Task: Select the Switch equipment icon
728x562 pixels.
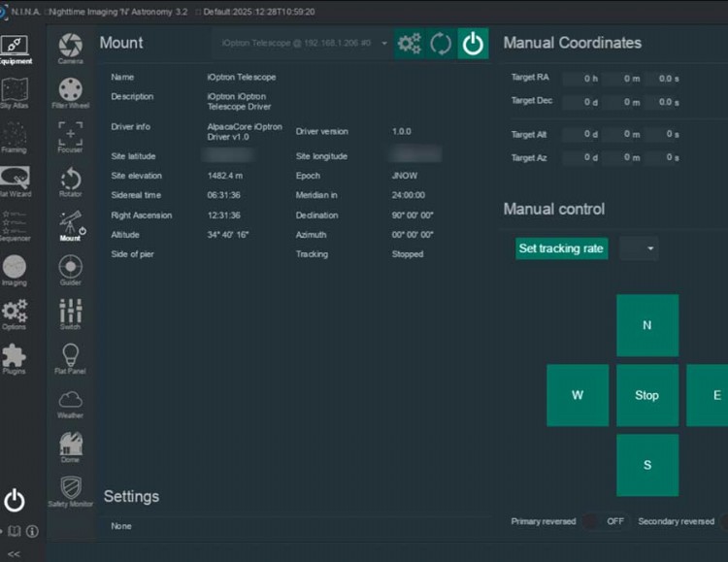Action: click(x=71, y=314)
